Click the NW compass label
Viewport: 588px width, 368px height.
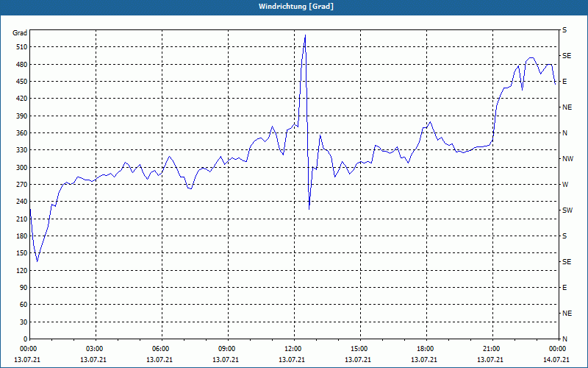tap(567, 159)
